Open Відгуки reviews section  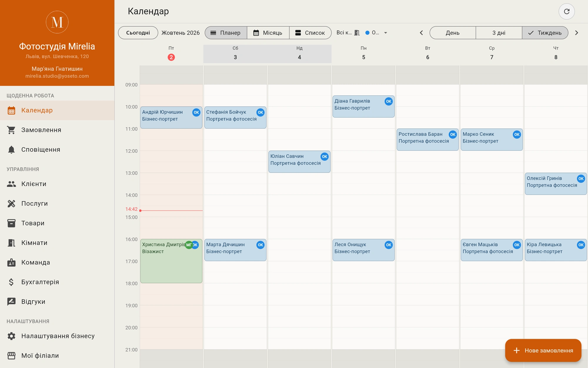click(x=57, y=302)
